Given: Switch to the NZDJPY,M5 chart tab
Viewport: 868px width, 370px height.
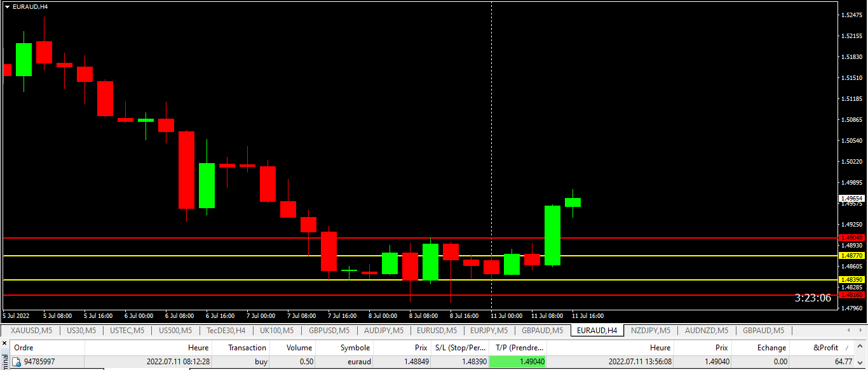Looking at the screenshot, I should [650, 331].
